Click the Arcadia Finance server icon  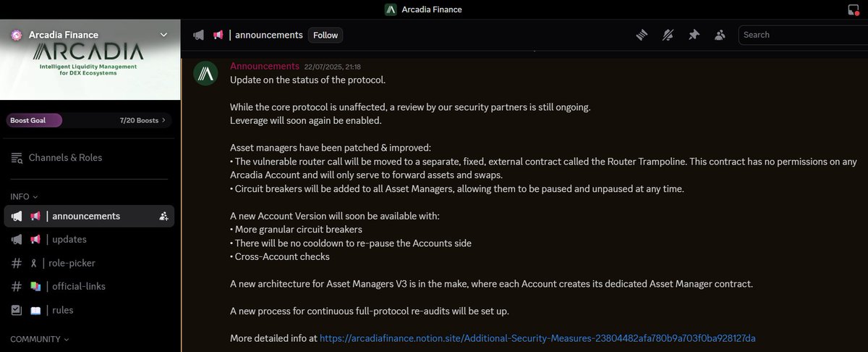click(x=17, y=35)
